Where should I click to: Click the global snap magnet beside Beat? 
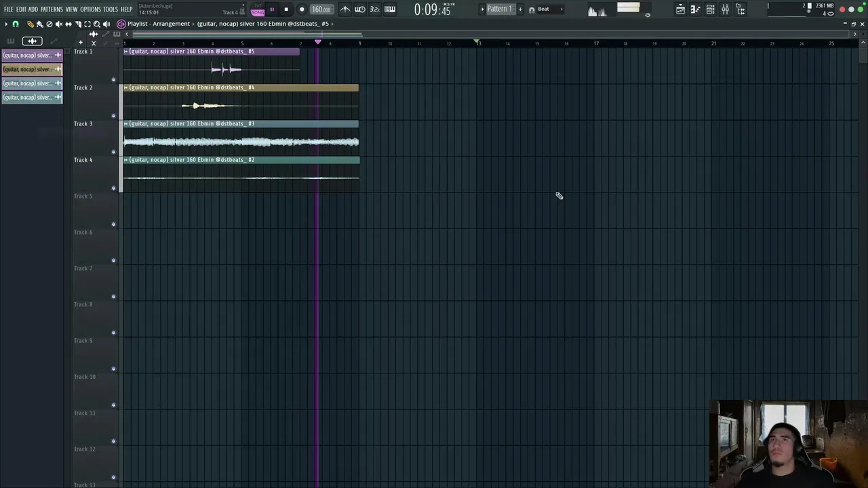pyautogui.click(x=532, y=9)
